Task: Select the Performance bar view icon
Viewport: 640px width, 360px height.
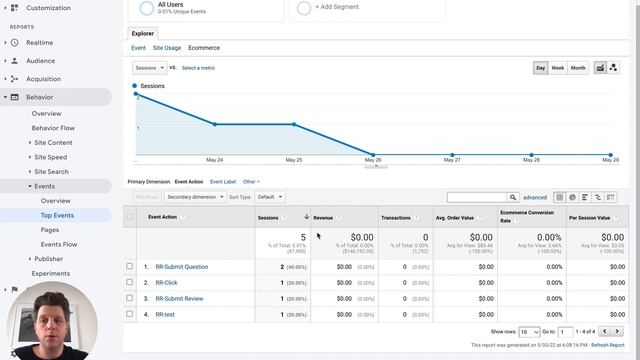Action: [x=585, y=198]
